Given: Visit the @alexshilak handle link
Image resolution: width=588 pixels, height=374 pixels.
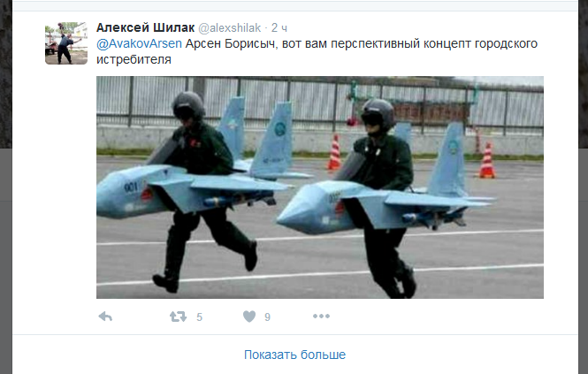Looking at the screenshot, I should click(x=230, y=27).
